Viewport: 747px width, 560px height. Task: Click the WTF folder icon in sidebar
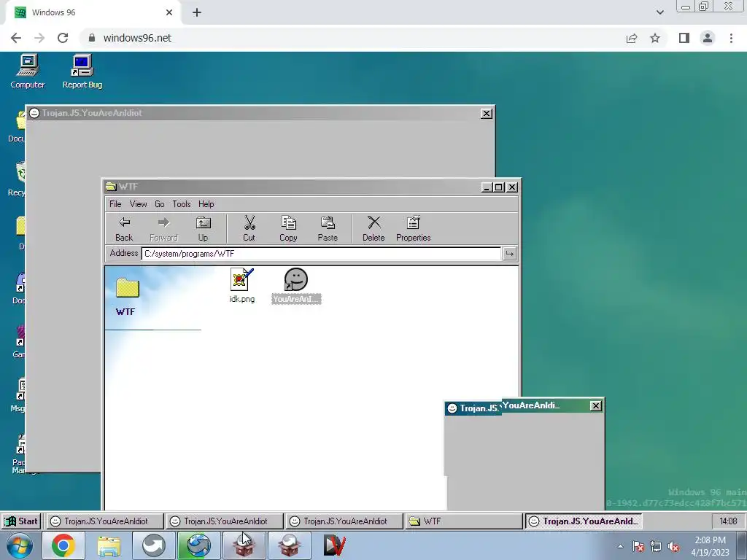click(127, 289)
